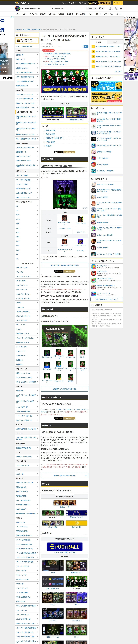This screenshot has height=644, width=138.
Task: Click 週間FP(01/22)の当たり選手を見る button
Action: 65,389
